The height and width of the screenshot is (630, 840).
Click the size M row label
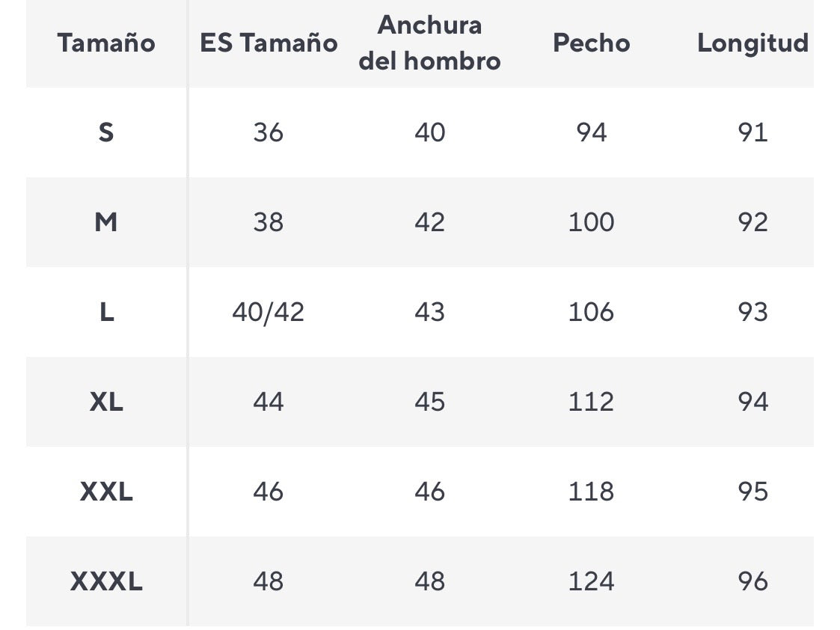[106, 222]
